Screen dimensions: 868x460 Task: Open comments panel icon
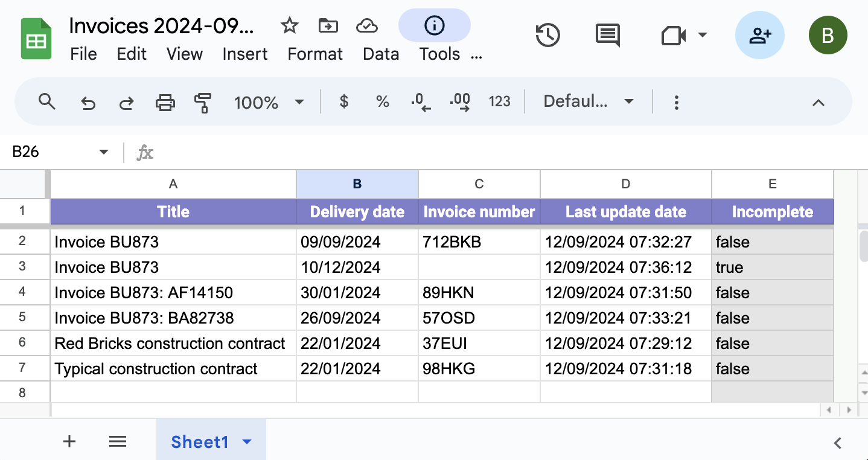pos(608,36)
